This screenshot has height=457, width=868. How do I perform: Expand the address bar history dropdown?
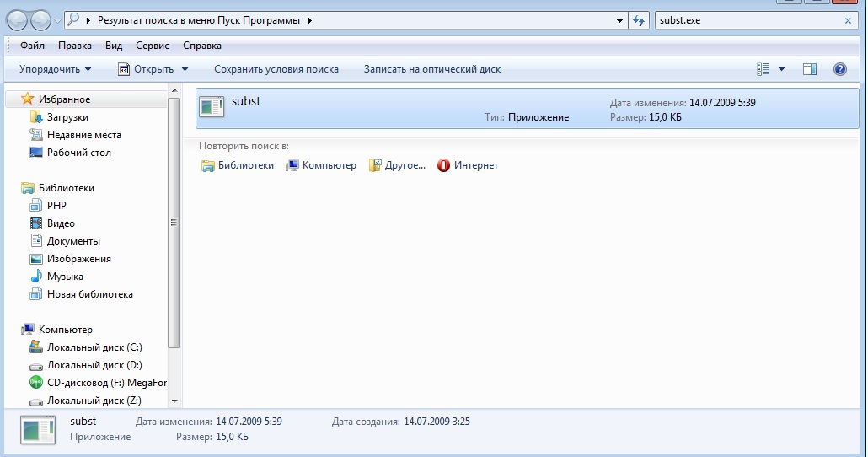[x=619, y=20]
